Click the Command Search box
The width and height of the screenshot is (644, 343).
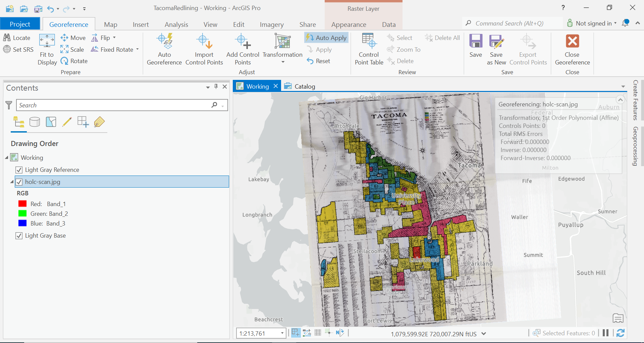click(x=512, y=23)
